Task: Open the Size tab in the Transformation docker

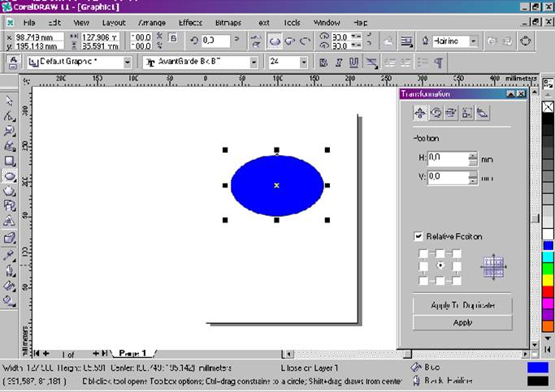Action: 467,113
